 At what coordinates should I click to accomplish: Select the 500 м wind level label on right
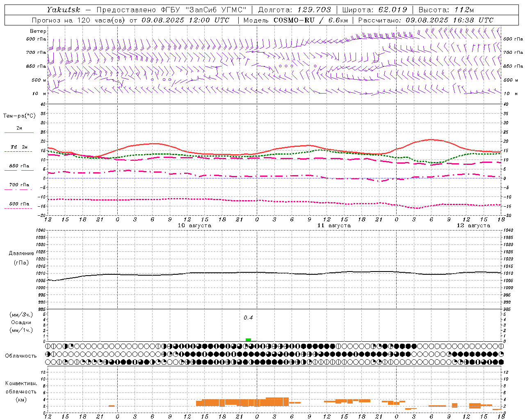(511, 80)
